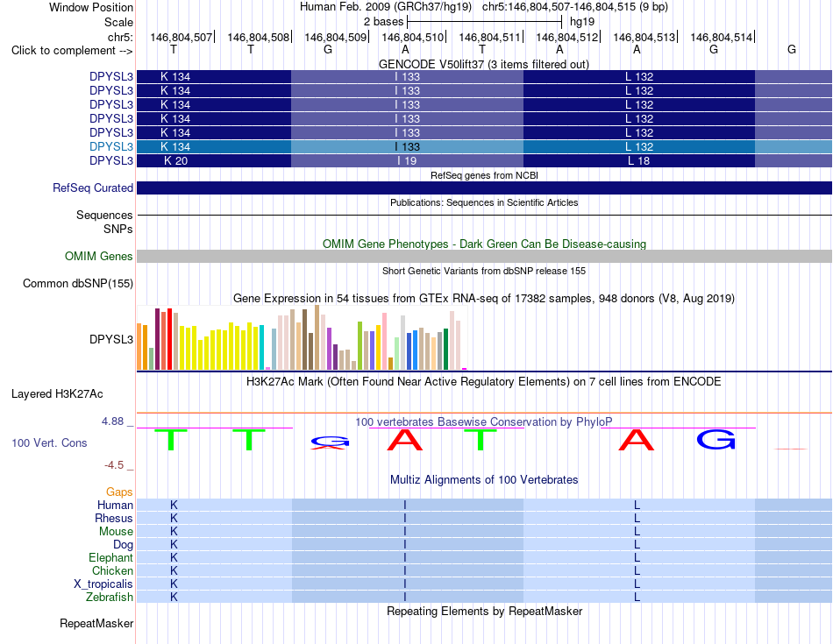Click the H3K27Ac Mark ENCODE track title
This screenshot has height=644, width=833.
coord(484,382)
